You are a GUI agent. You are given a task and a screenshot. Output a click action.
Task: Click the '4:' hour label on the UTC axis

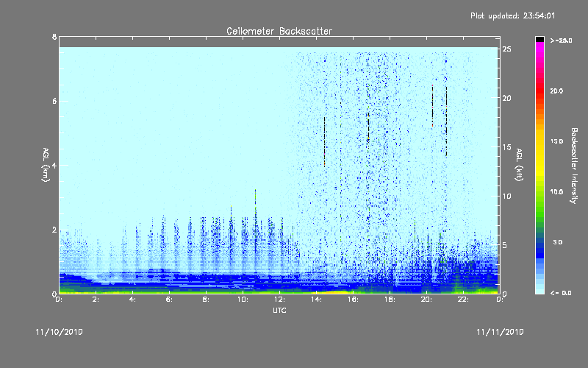(133, 300)
